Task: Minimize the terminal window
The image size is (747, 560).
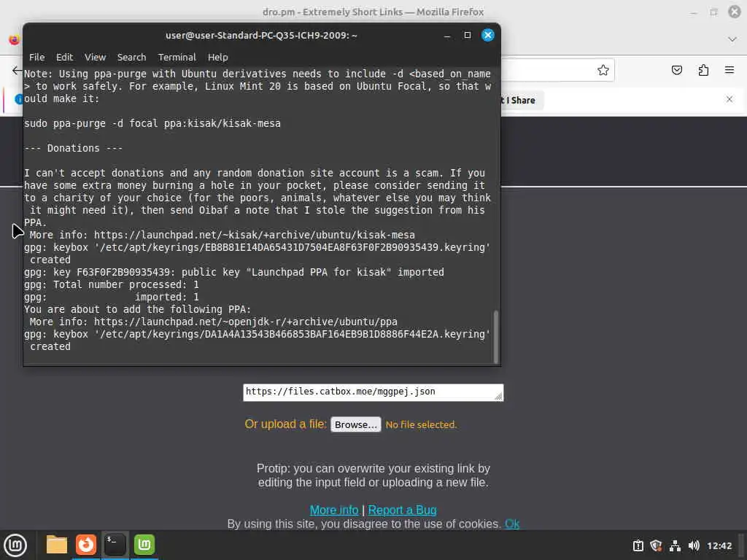Action: tap(447, 36)
